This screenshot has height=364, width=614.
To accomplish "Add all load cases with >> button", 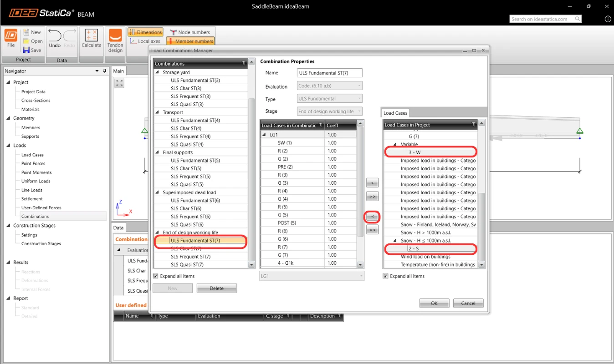I will [x=372, y=197].
